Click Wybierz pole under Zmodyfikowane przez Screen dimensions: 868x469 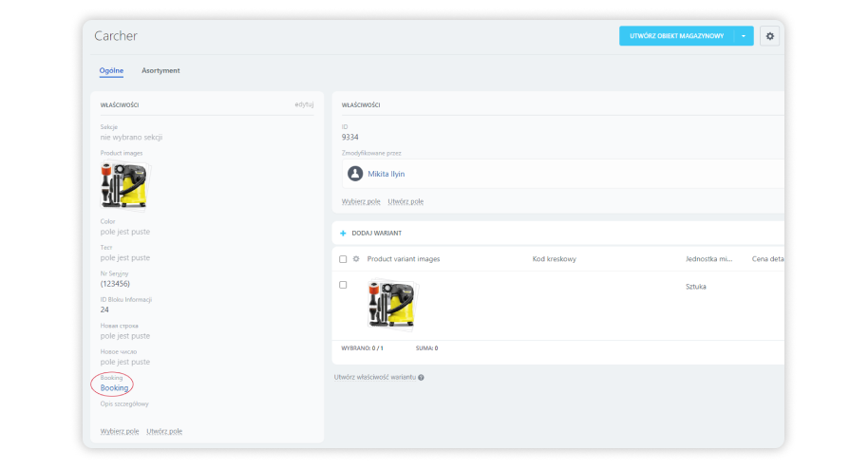pyautogui.click(x=361, y=201)
